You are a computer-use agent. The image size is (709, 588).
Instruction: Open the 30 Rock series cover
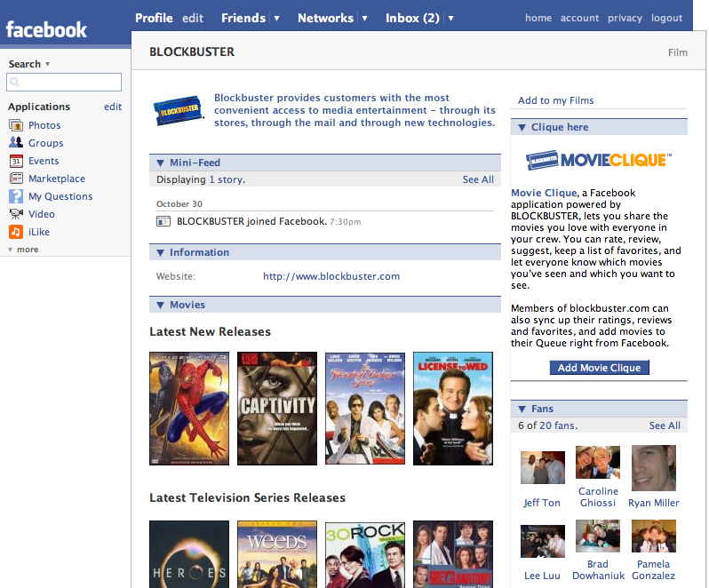pyautogui.click(x=365, y=554)
